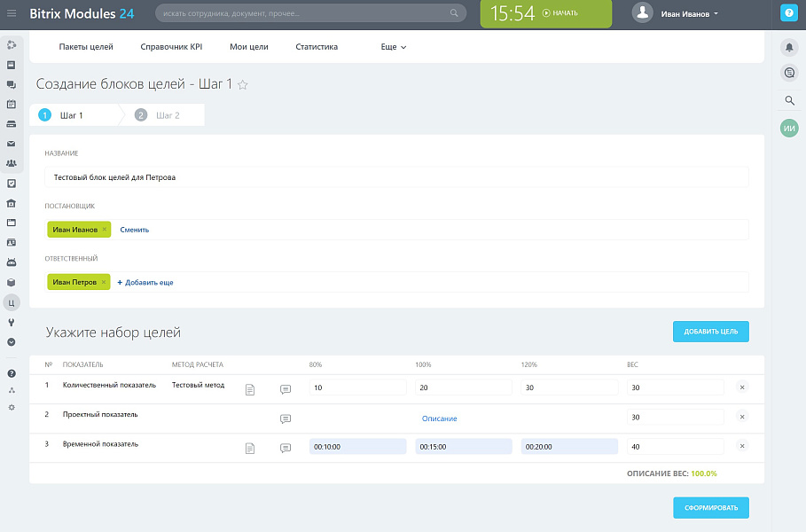
Task: Star the page as favorite
Action: tap(243, 85)
